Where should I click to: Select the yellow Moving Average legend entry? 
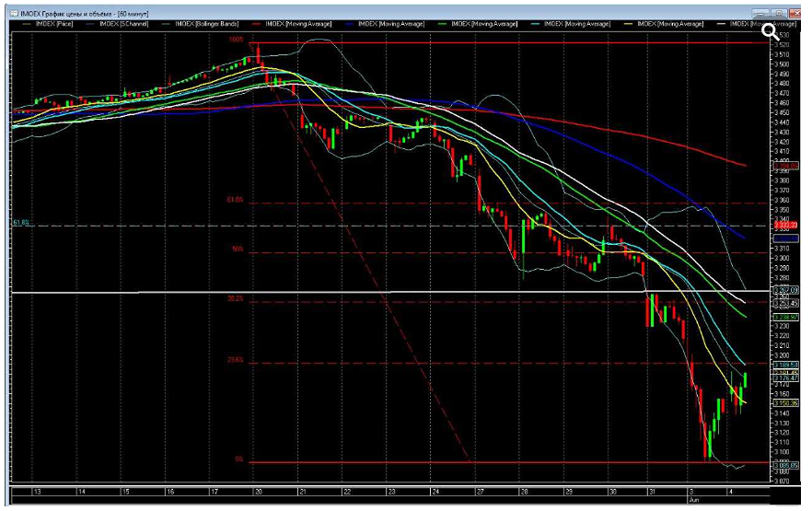pyautogui.click(x=664, y=24)
